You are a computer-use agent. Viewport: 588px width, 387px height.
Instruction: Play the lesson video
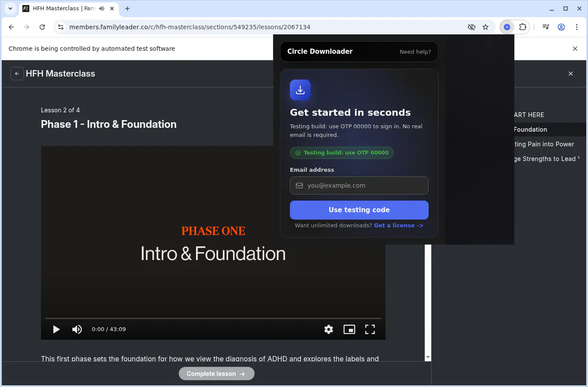(56, 330)
